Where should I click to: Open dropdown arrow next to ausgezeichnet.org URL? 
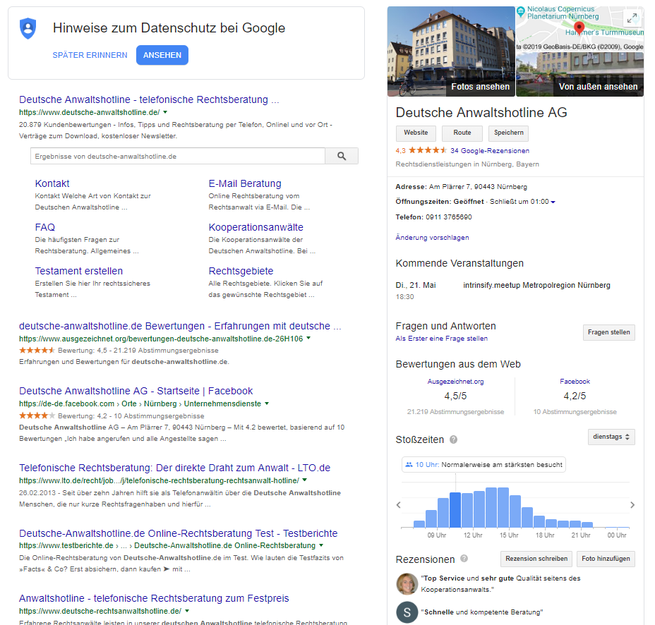pyautogui.click(x=308, y=338)
